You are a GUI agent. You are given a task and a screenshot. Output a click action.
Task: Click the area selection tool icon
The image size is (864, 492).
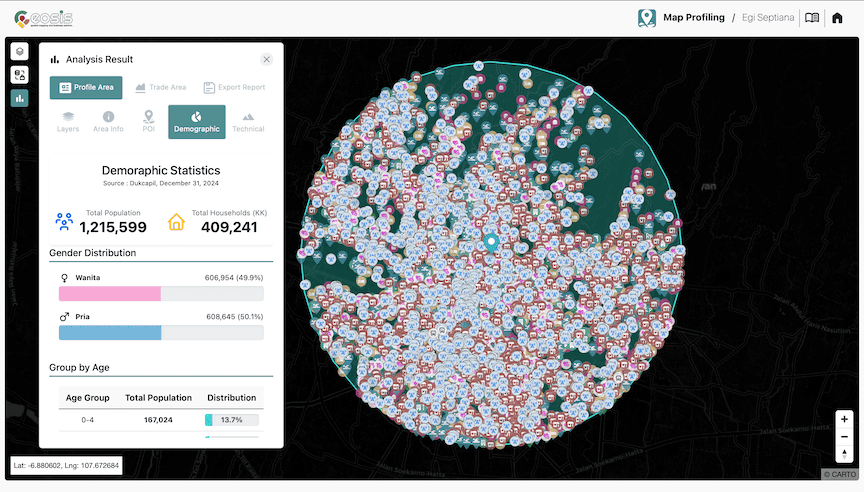[20, 74]
